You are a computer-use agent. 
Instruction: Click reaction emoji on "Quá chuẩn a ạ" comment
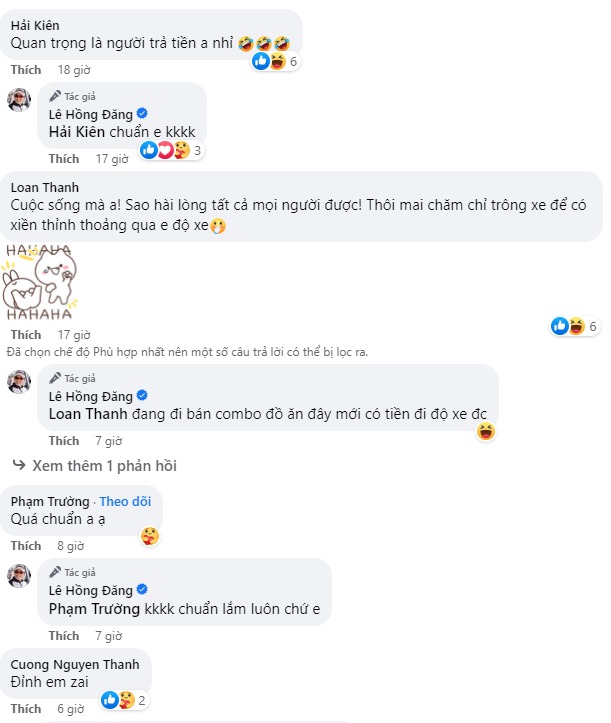point(149,536)
